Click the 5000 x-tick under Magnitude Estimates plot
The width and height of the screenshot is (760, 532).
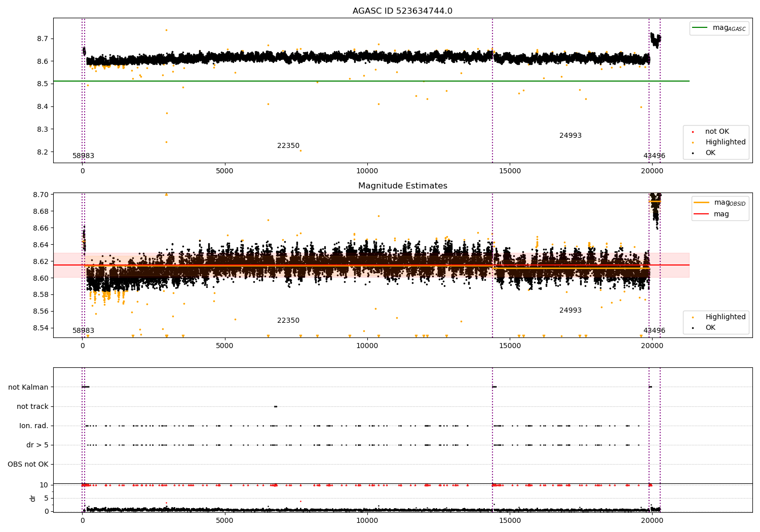[x=225, y=346]
